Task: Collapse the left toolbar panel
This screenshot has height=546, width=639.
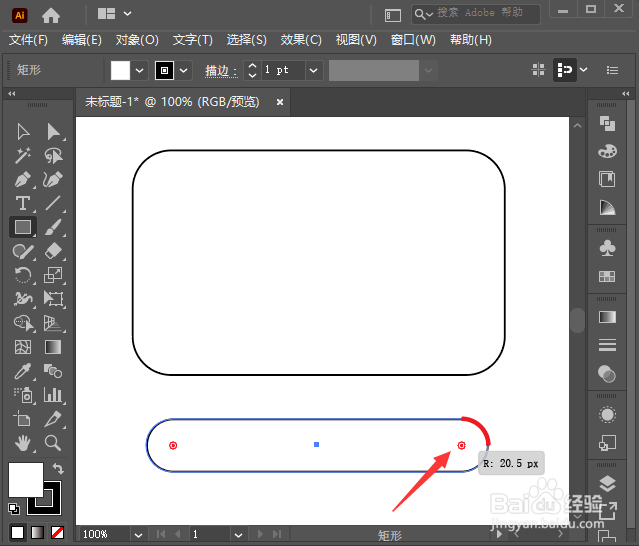Action: [x=11, y=94]
